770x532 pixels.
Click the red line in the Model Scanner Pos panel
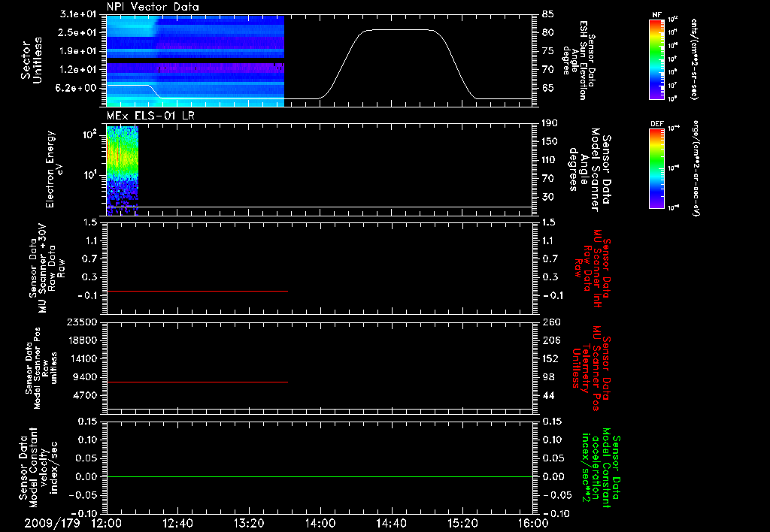(197, 382)
